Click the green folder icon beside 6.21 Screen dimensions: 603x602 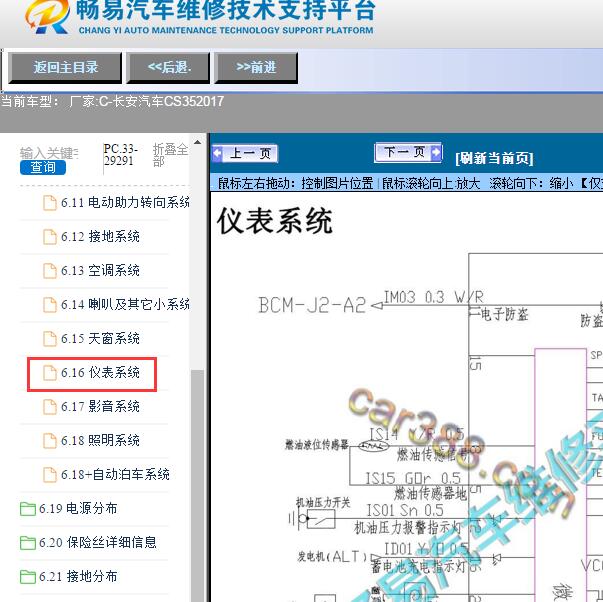point(28,577)
